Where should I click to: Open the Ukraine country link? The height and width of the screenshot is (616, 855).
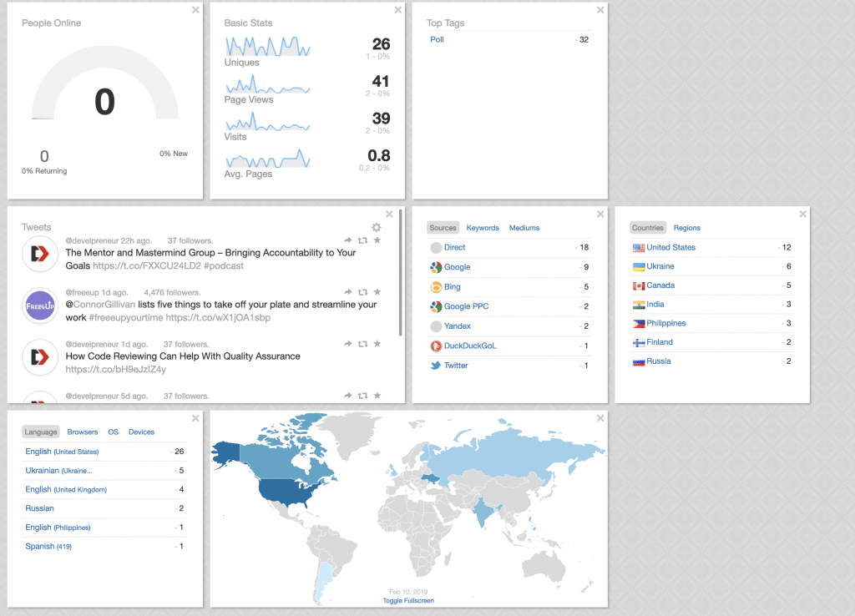(660, 266)
